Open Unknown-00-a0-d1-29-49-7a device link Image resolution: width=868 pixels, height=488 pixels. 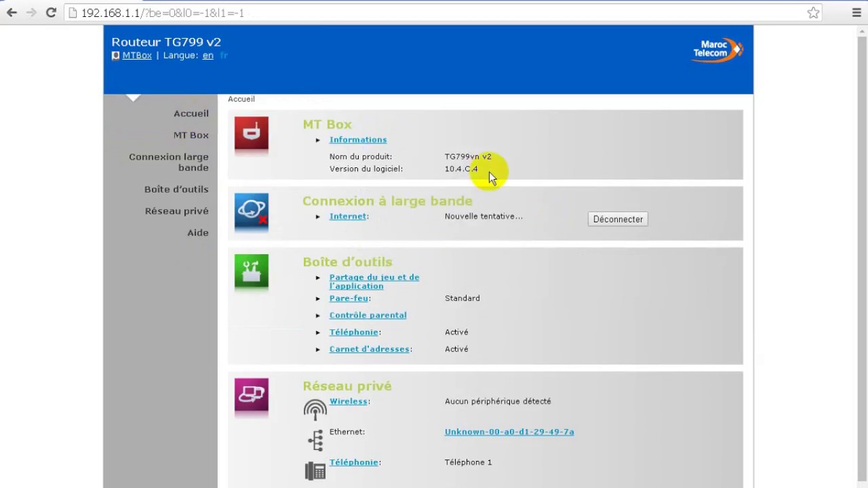(x=509, y=432)
